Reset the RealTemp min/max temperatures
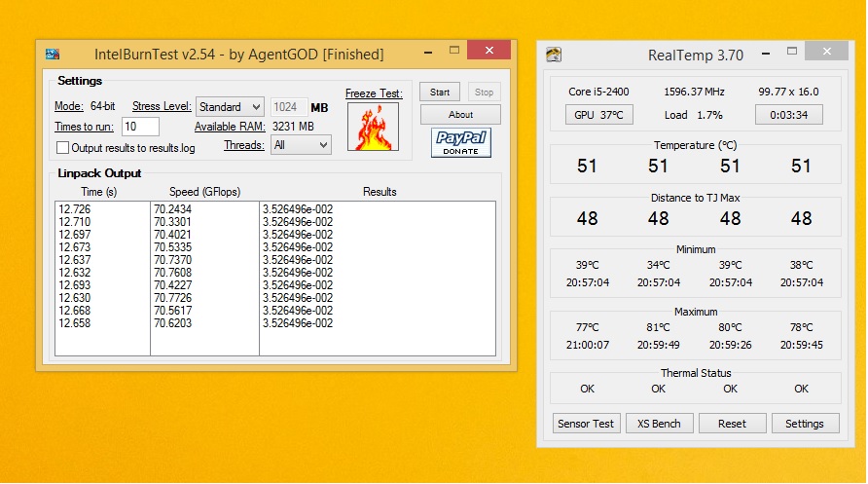868x484 pixels. coord(732,424)
